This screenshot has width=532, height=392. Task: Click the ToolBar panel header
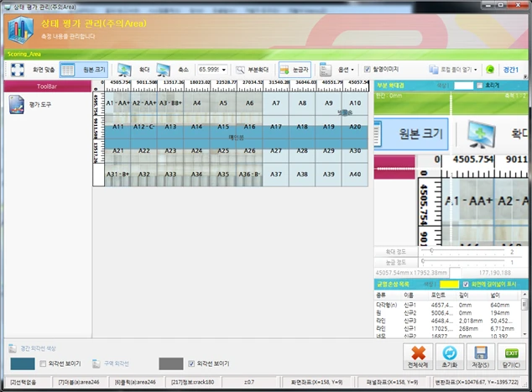click(x=48, y=86)
